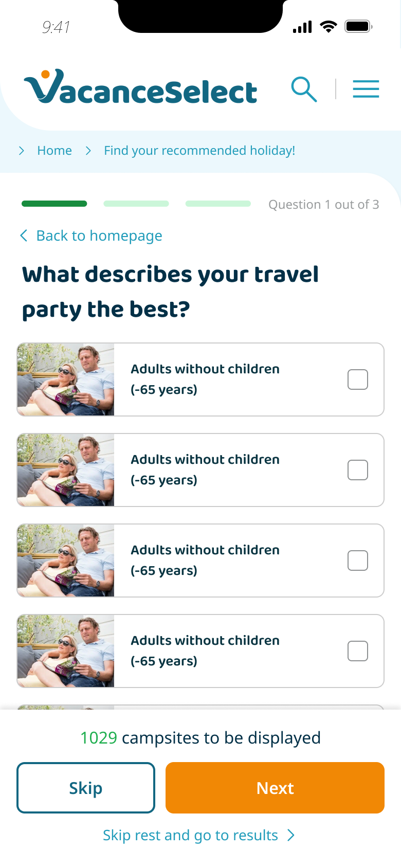The image size is (401, 868).
Task: Click the back arrow before Back to homepage
Action: point(24,236)
